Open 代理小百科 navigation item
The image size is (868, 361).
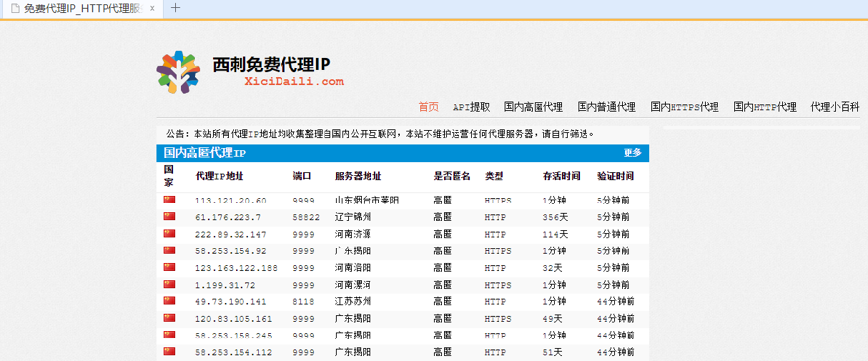tap(836, 107)
